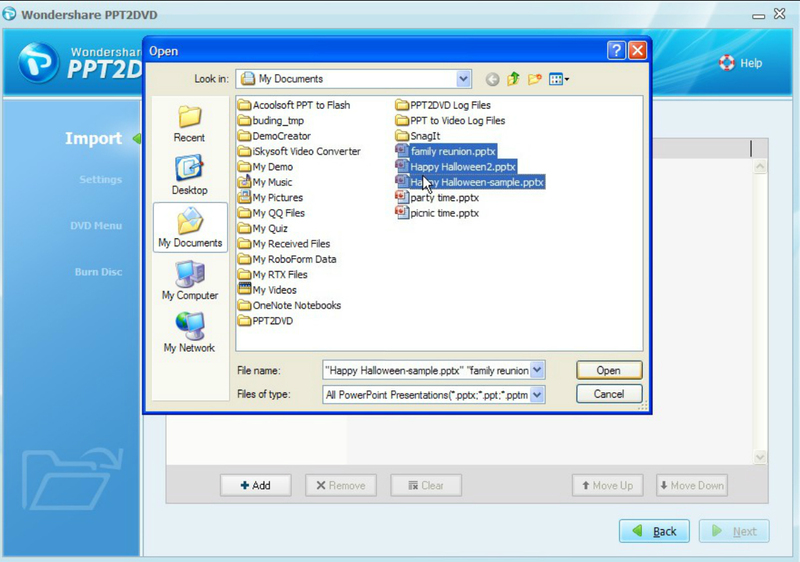Click Clear button in PPT2DVD window
Image resolution: width=800 pixels, height=562 pixels.
point(426,486)
